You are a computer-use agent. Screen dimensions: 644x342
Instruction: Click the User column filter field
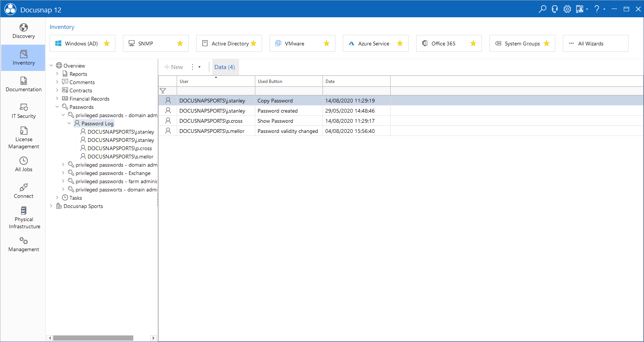click(216, 91)
